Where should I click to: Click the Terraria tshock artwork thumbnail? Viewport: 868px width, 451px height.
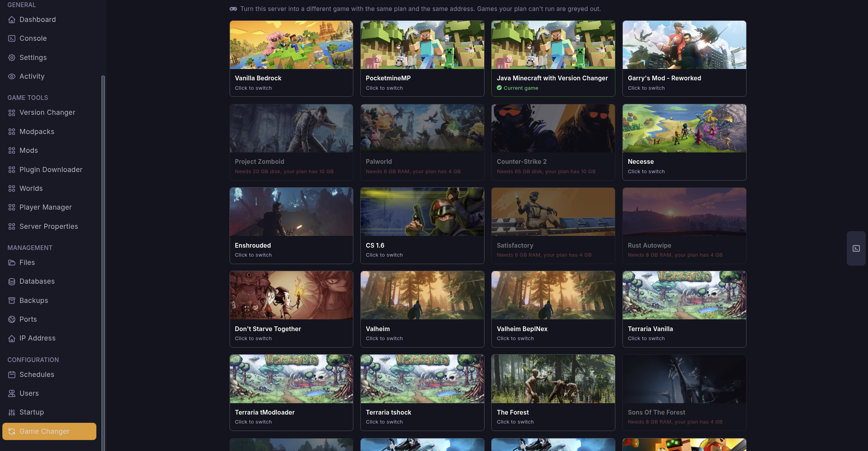(422, 379)
